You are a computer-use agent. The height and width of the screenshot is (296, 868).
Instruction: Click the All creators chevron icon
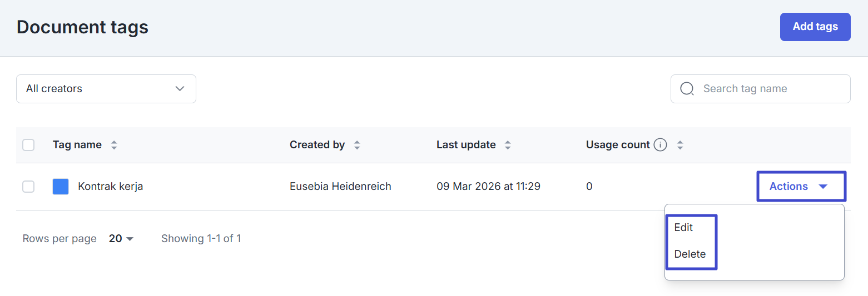(180, 89)
